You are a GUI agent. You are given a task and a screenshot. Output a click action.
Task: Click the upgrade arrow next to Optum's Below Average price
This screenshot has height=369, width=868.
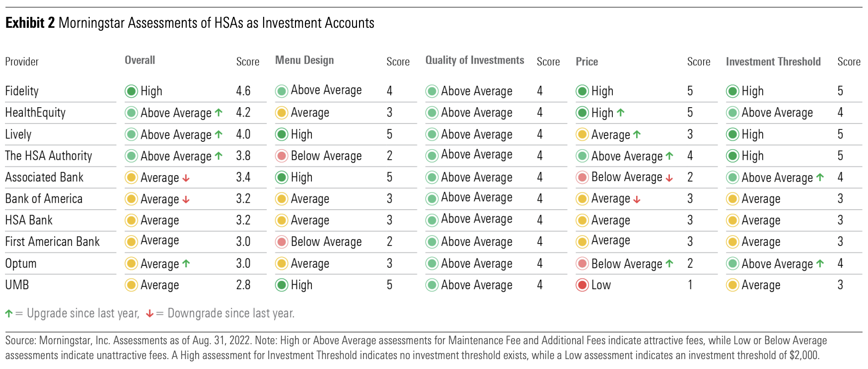(x=669, y=263)
